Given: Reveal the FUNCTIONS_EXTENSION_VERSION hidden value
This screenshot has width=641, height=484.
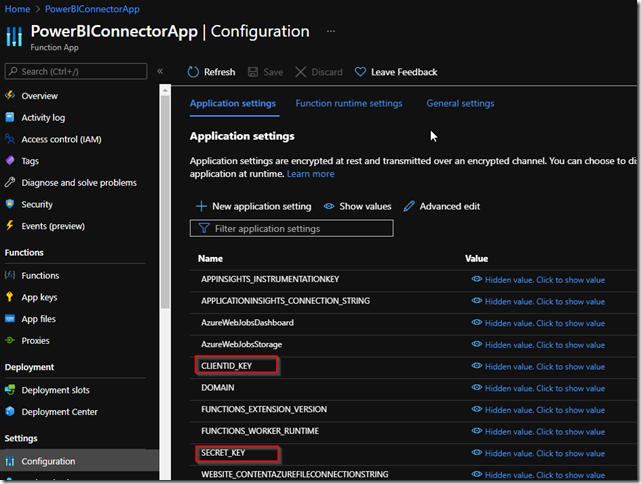Looking at the screenshot, I should pyautogui.click(x=538, y=410).
